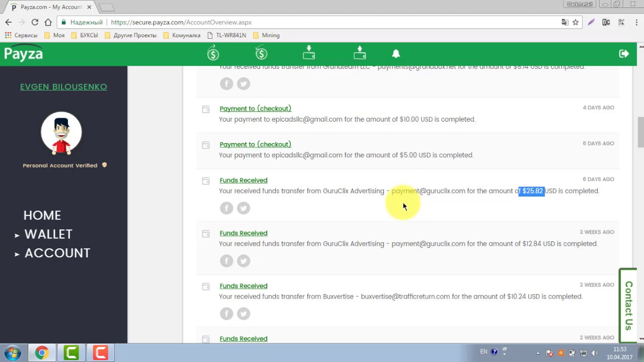
Task: Share GuruClix $12.84 transfer on Twitter
Action: (244, 261)
